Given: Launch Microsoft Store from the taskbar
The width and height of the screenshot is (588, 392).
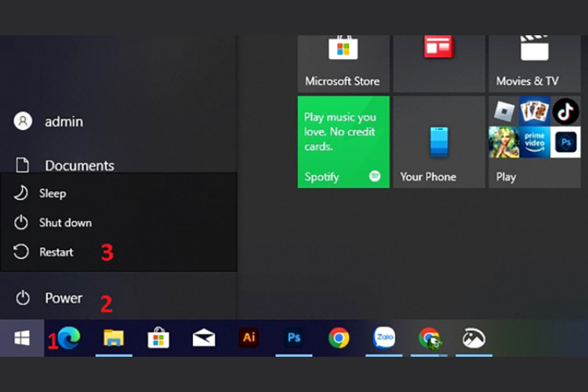Looking at the screenshot, I should click(159, 338).
